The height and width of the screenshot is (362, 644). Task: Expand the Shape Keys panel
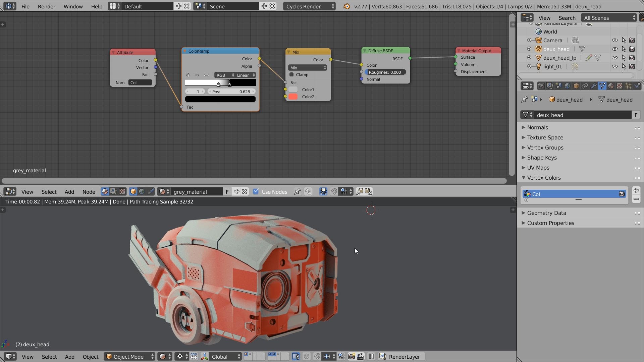pyautogui.click(x=542, y=158)
